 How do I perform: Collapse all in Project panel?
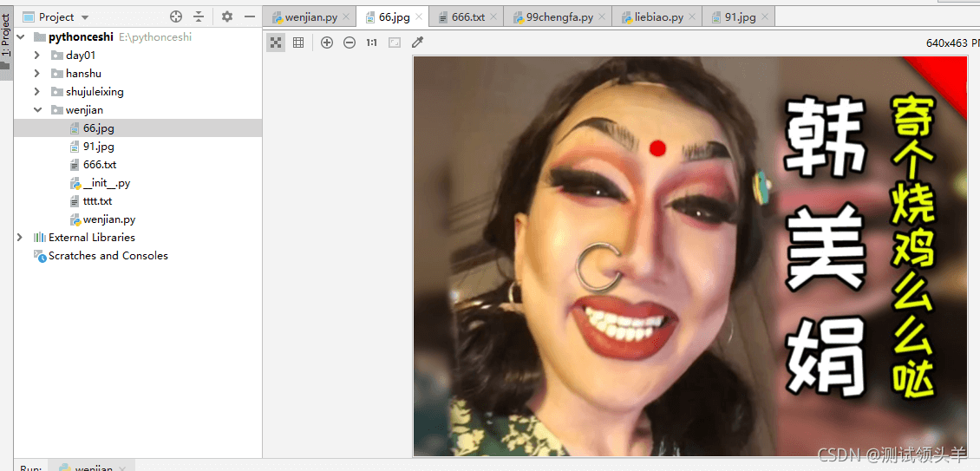click(198, 16)
